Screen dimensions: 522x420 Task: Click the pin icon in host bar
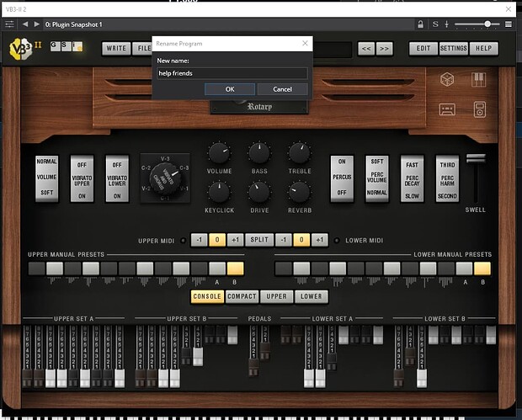[447, 24]
